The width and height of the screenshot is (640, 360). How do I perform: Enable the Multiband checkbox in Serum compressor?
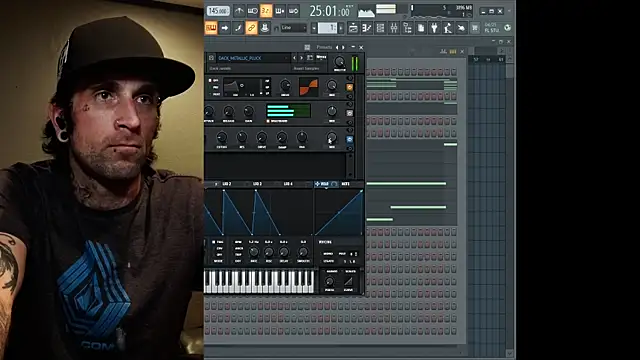pyautogui.click(x=268, y=121)
